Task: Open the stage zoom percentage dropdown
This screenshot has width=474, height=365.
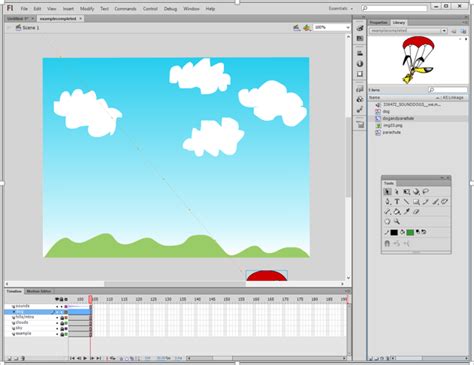Action: pos(348,27)
